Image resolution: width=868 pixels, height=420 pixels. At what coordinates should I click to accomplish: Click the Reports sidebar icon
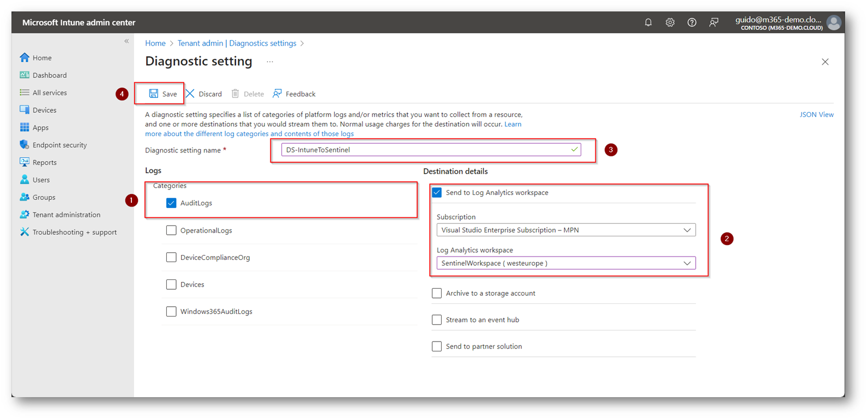(x=25, y=162)
